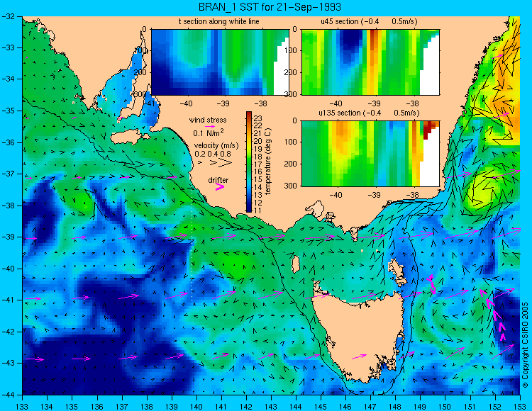The image size is (532, 411).
Task: Click latitude label '-44' on main map axis
Action: [x=9, y=395]
